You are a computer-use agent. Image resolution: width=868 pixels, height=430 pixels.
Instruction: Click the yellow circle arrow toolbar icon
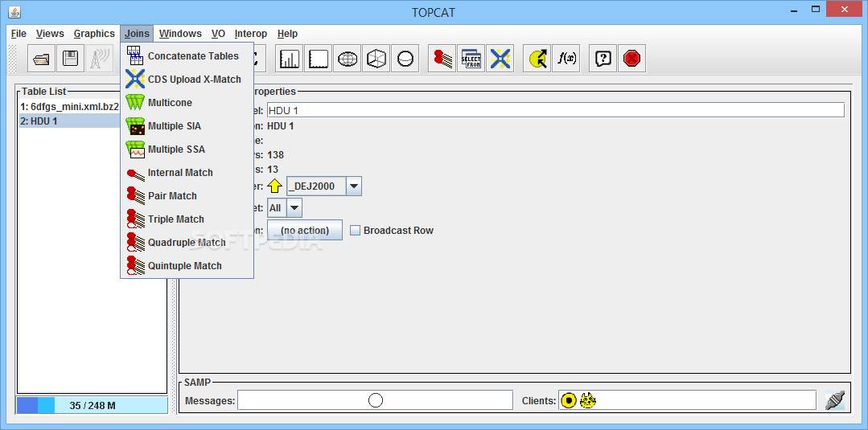click(x=537, y=59)
